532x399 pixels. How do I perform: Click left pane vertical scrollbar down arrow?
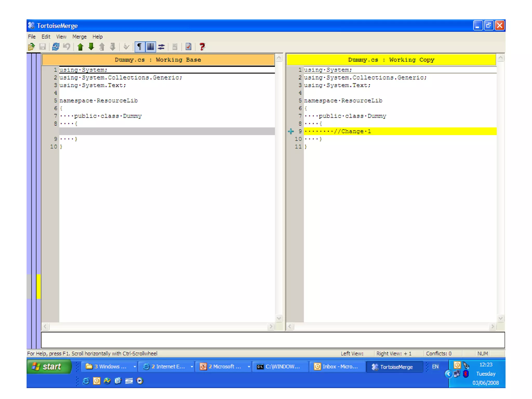(x=279, y=318)
